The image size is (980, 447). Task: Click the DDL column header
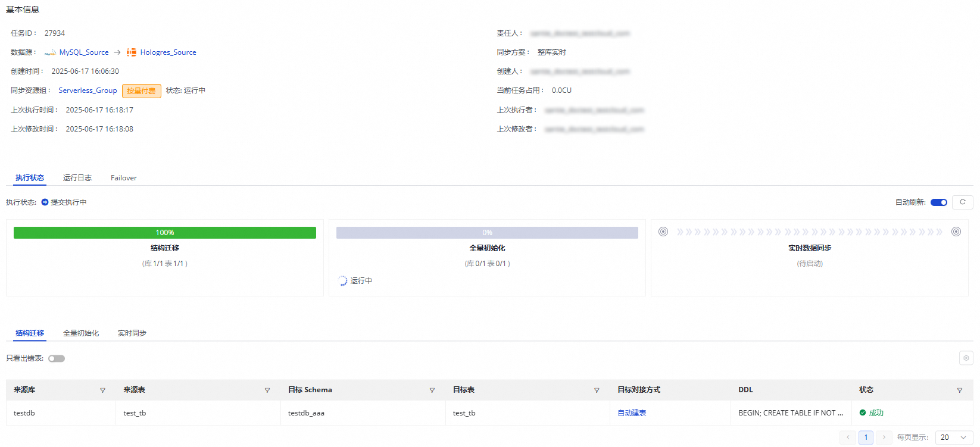(x=745, y=390)
